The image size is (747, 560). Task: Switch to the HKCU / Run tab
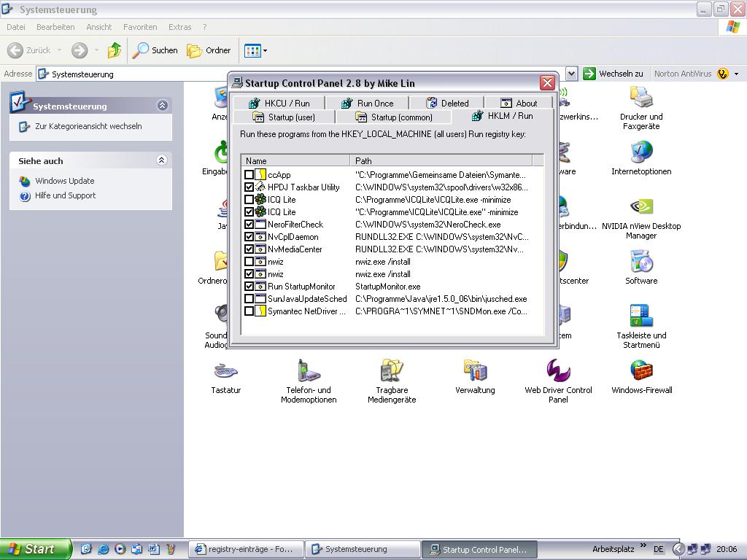pos(279,103)
